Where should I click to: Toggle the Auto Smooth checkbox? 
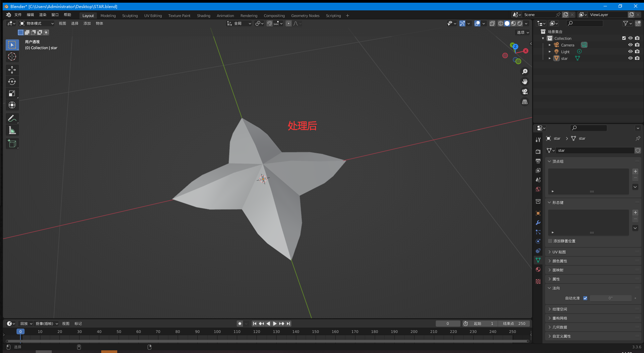[585, 298]
